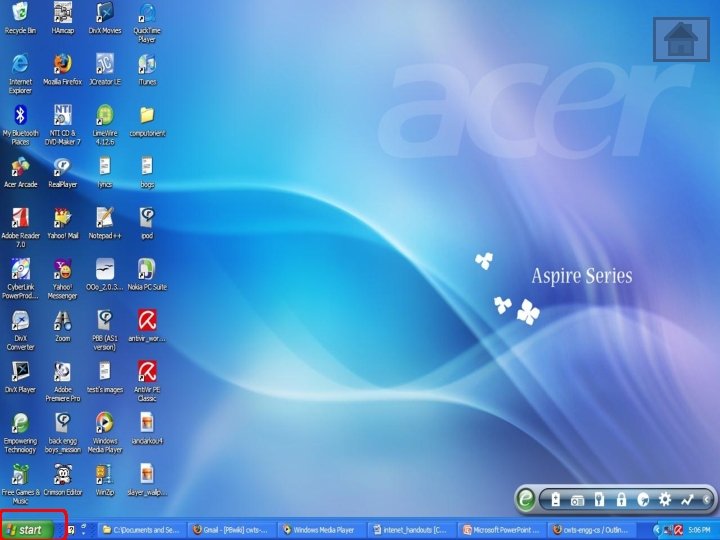Open the gear settings icon in Acer toolbar
This screenshot has width=720, height=540.
pos(665,499)
